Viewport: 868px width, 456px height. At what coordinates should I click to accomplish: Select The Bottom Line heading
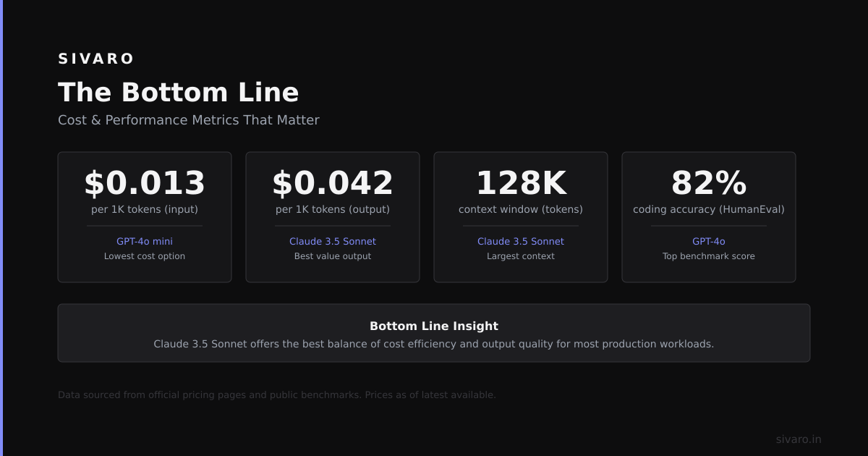pos(179,93)
